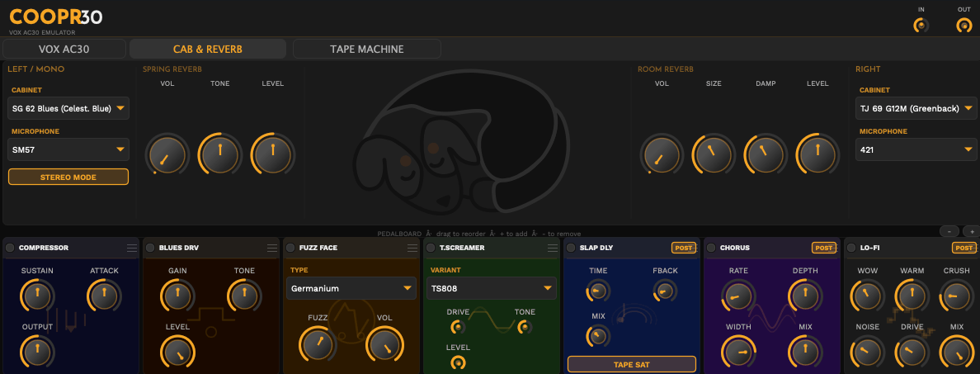Viewport: 980px width, 374px height.
Task: Switch to the TAPE MACHINE tab
Action: pos(367,49)
